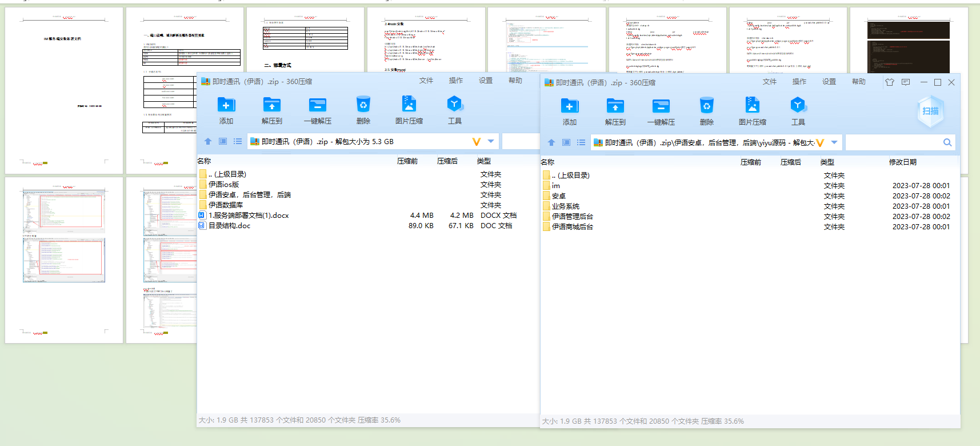Open 帮助 menu in right window
This screenshot has height=446, width=980.
point(859,82)
